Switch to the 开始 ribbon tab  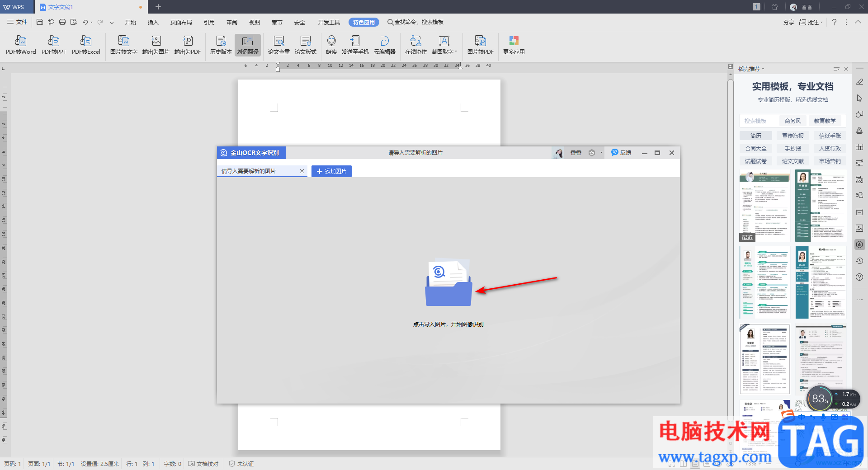[131, 22]
